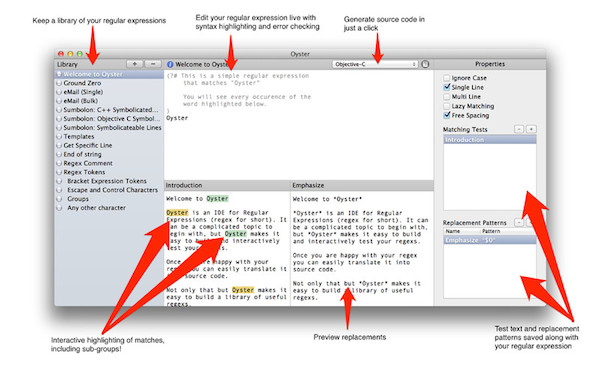Select Welcome to Oyster in the Library
600x375 pixels.
pyautogui.click(x=109, y=74)
